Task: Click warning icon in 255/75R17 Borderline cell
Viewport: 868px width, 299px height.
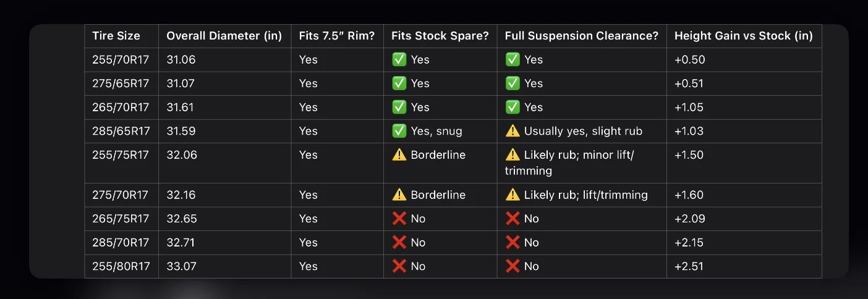Action: pos(399,155)
